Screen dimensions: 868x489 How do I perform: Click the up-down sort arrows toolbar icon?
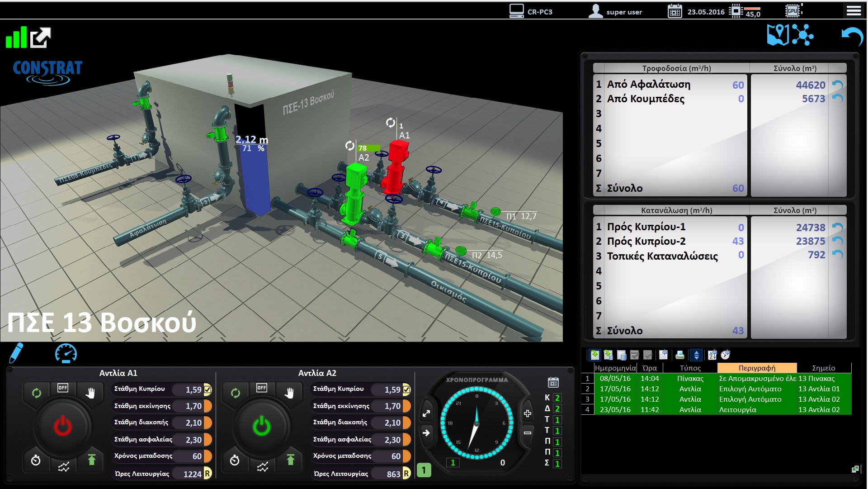697,355
